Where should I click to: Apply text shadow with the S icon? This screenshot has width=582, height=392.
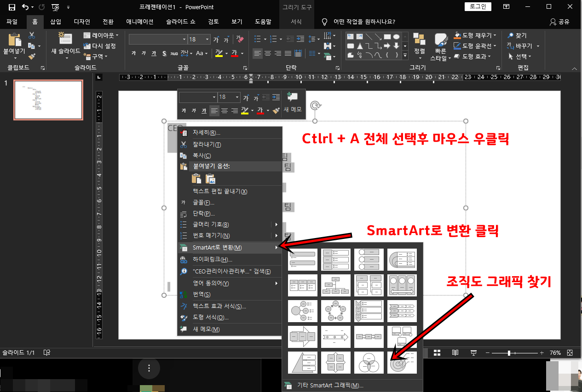164,53
